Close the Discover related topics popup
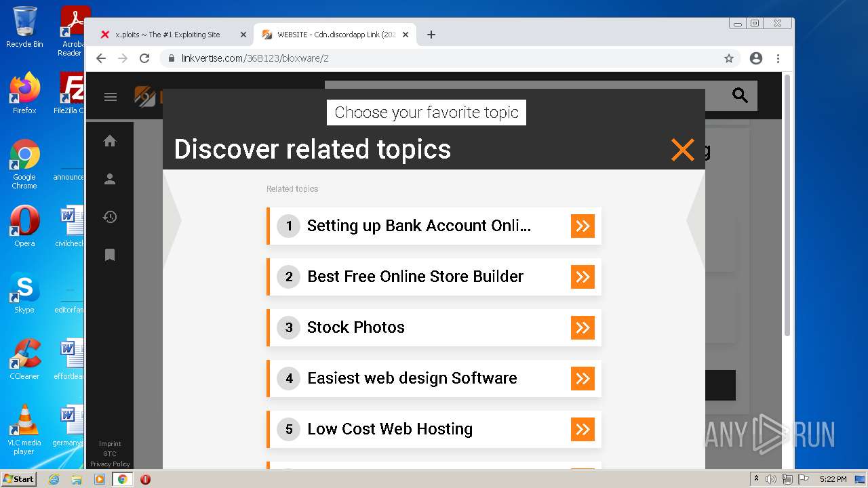The width and height of the screenshot is (868, 488). point(683,150)
